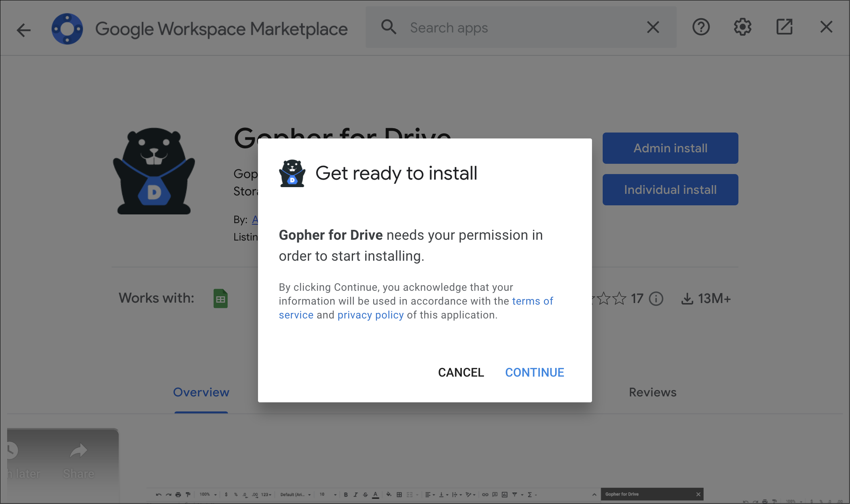Click the Share arrow on video
Viewport: 850px width, 504px height.
(x=78, y=451)
